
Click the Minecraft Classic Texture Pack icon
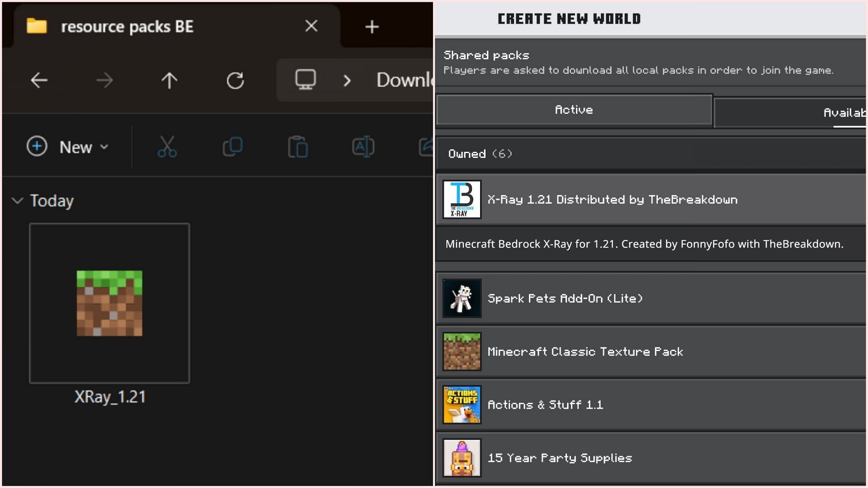[462, 352]
